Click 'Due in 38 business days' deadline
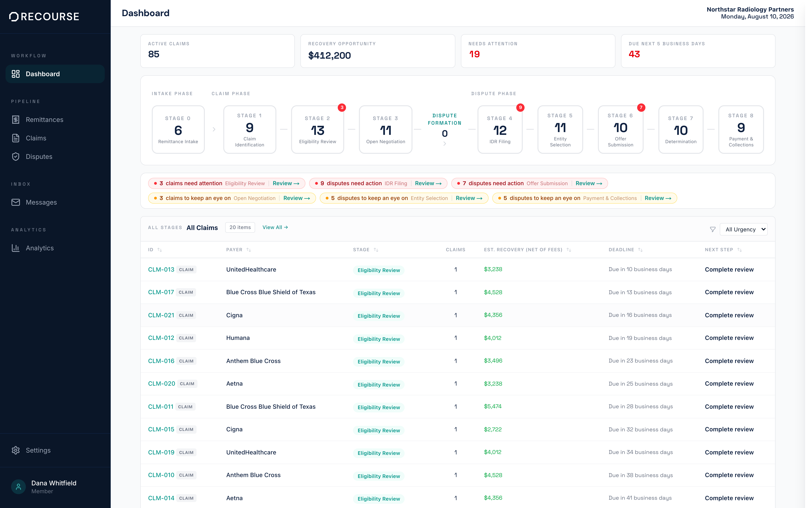This screenshot has height=508, width=812. 641,475
